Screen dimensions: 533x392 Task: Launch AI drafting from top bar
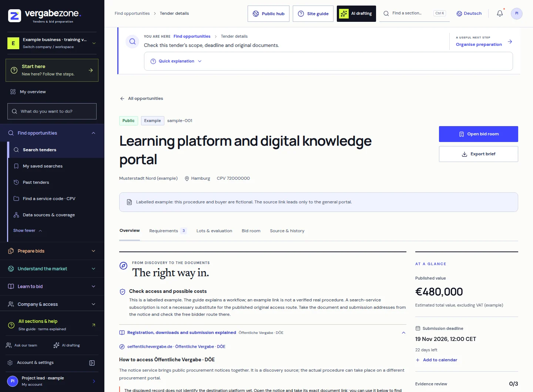(356, 14)
